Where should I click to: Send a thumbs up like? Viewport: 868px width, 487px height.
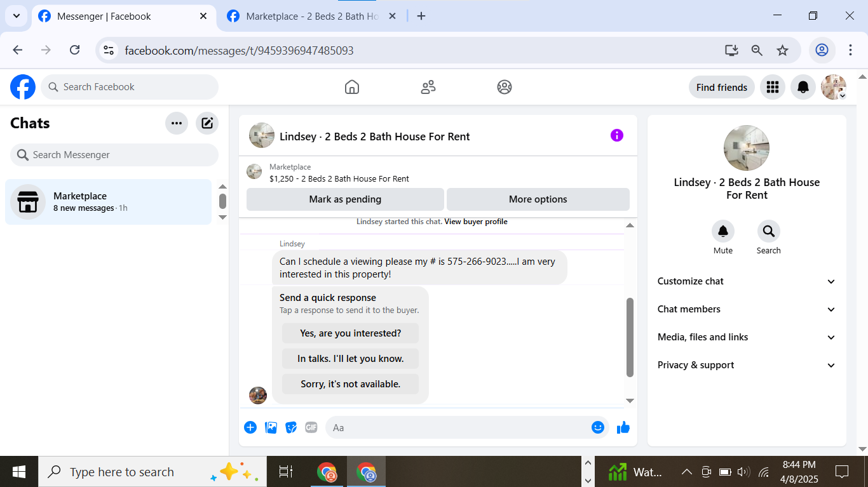click(623, 427)
